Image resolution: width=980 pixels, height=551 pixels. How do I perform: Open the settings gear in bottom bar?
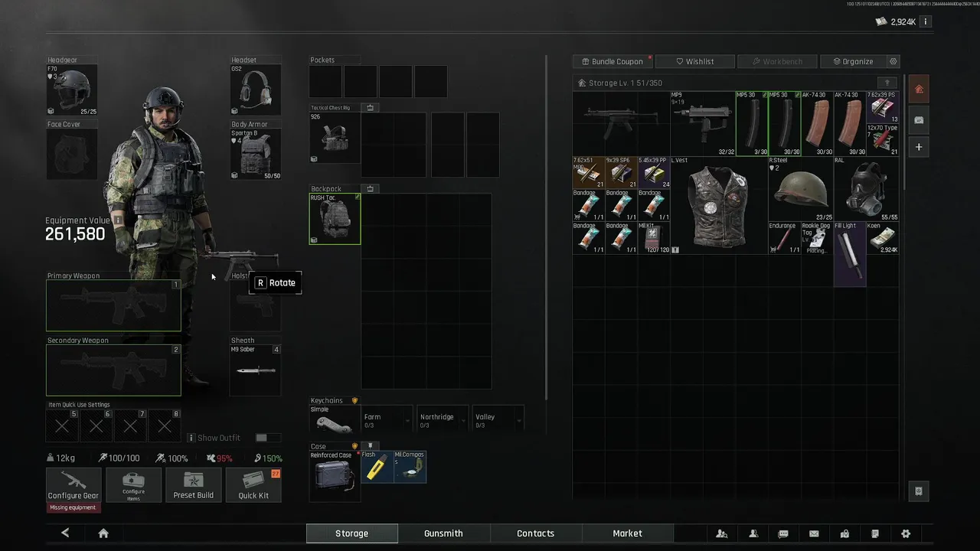pyautogui.click(x=906, y=533)
